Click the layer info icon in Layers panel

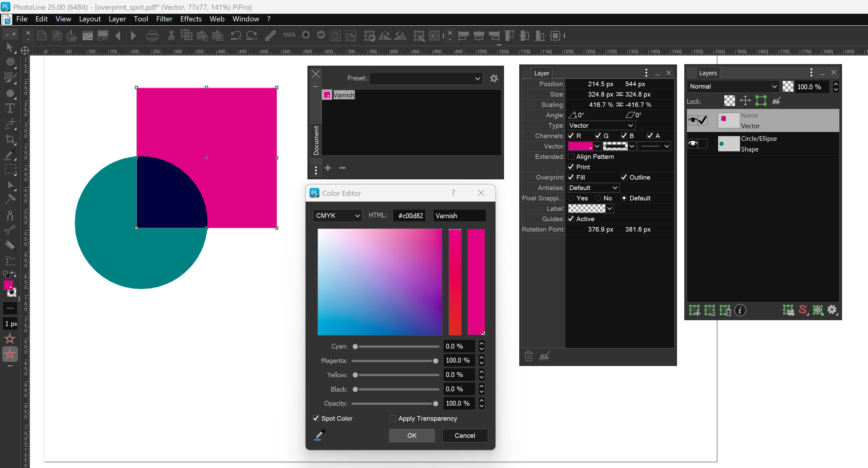click(740, 310)
